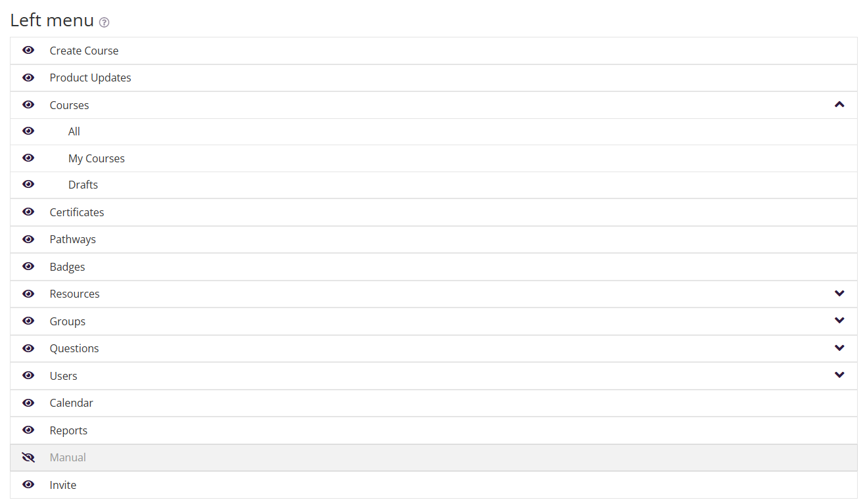Toggle the Invite eye icon
Screen dimensions: 865x504
[x=28, y=485]
